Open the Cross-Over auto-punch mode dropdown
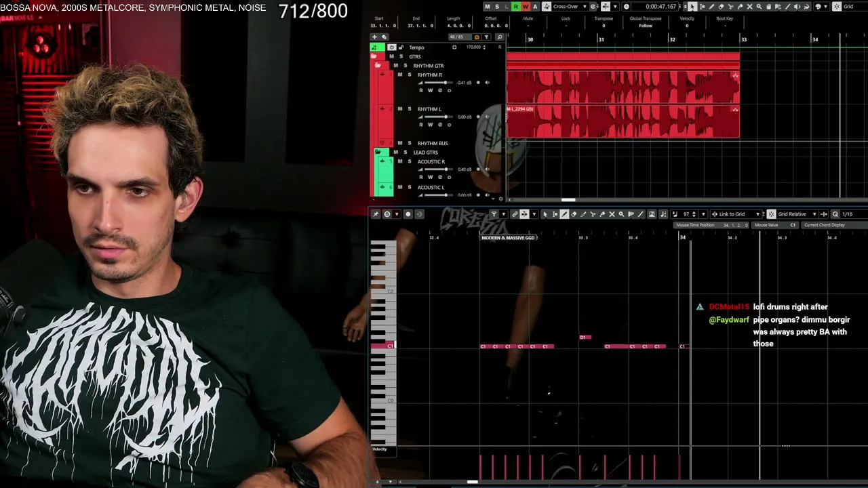Image resolution: width=868 pixels, height=488 pixels. pos(570,7)
